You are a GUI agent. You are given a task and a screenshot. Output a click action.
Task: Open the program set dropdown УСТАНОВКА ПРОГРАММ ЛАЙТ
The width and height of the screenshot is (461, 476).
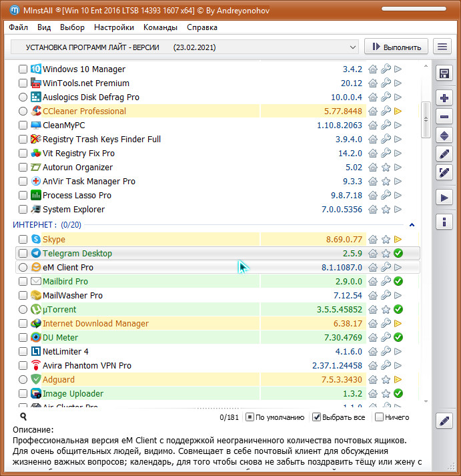[184, 47]
